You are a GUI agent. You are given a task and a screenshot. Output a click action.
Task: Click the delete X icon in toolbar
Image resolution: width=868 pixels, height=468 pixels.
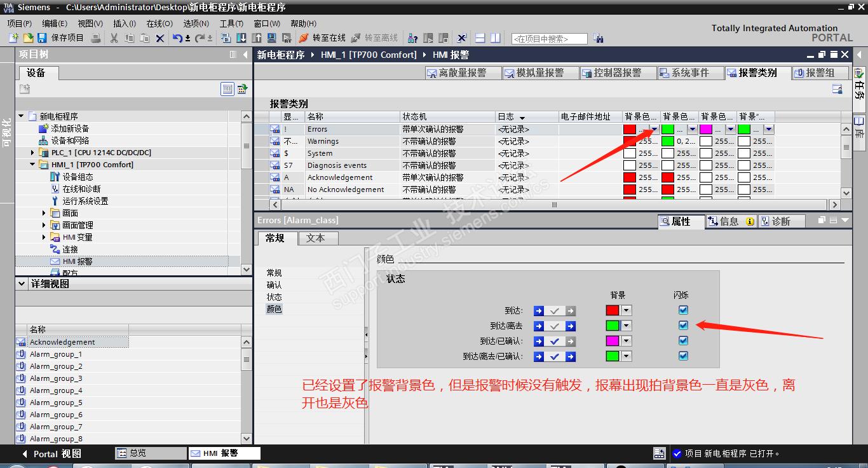159,38
